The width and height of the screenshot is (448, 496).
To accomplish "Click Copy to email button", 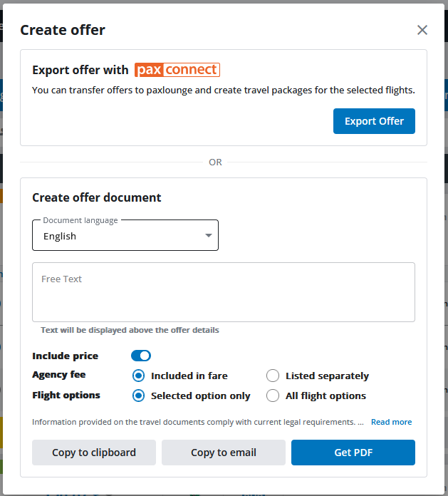I will 224,453.
